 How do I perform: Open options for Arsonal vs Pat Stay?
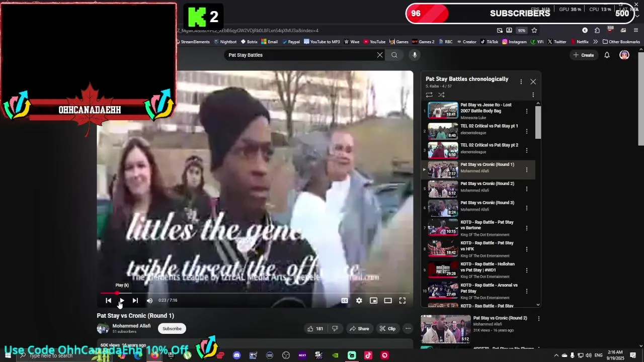pos(527,292)
